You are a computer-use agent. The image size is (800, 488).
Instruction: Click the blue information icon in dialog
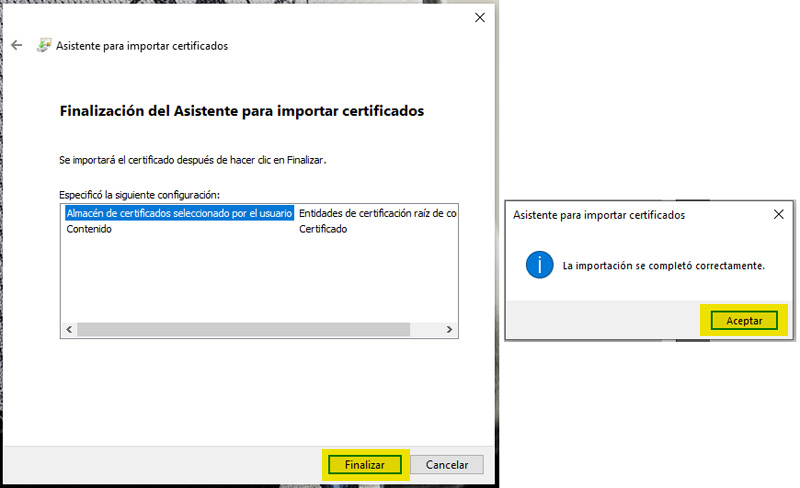click(540, 265)
